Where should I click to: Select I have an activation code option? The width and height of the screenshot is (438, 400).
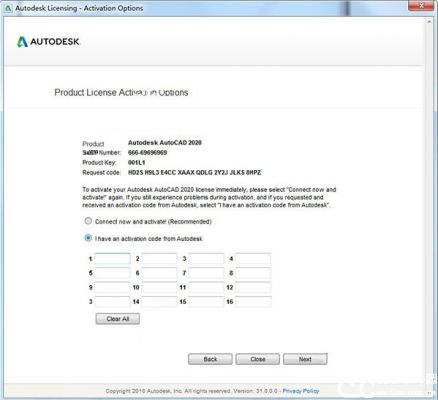pos(88,238)
